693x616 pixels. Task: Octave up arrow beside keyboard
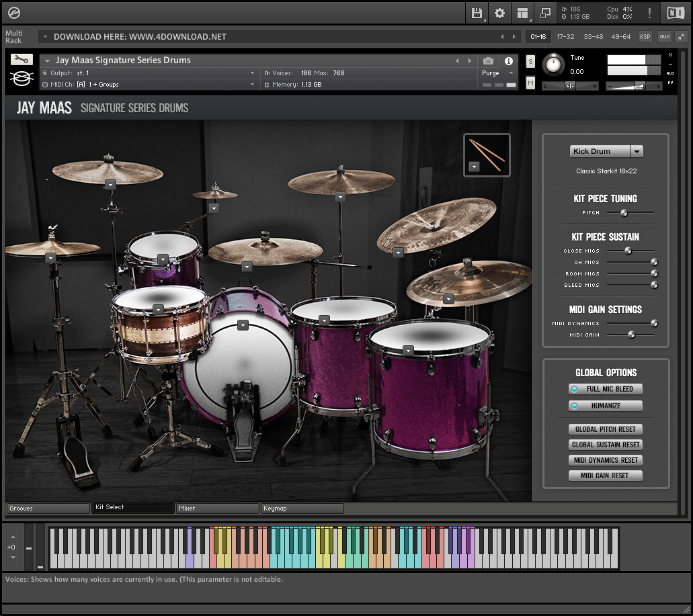13,537
